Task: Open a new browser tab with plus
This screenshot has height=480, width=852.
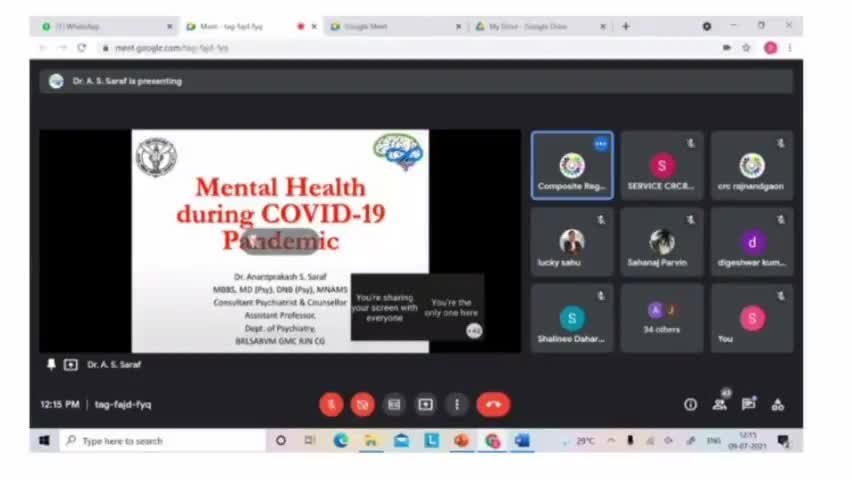Action: click(x=626, y=26)
